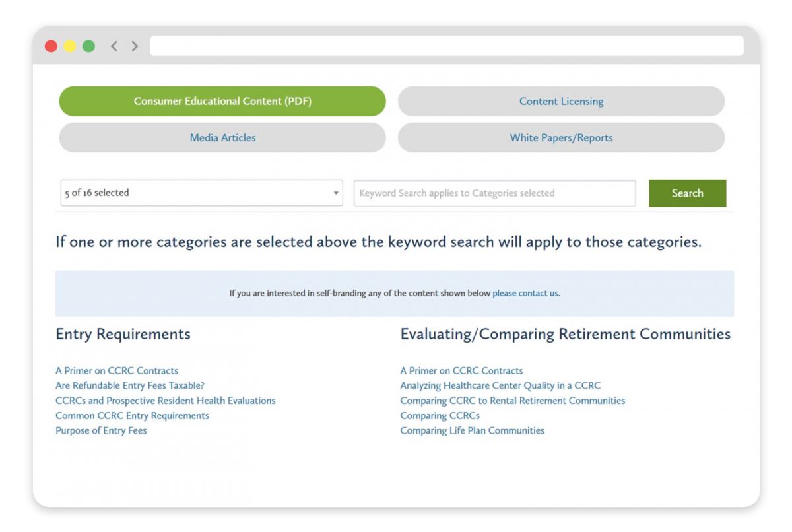Switch to the Content Licensing tab
The height and width of the screenshot is (532, 792).
(561, 101)
